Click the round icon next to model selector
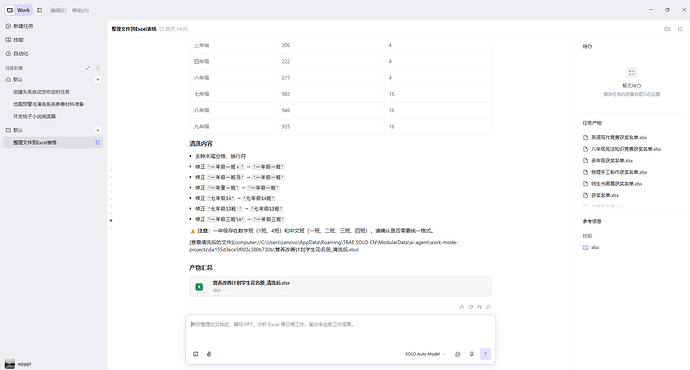 (x=458, y=354)
